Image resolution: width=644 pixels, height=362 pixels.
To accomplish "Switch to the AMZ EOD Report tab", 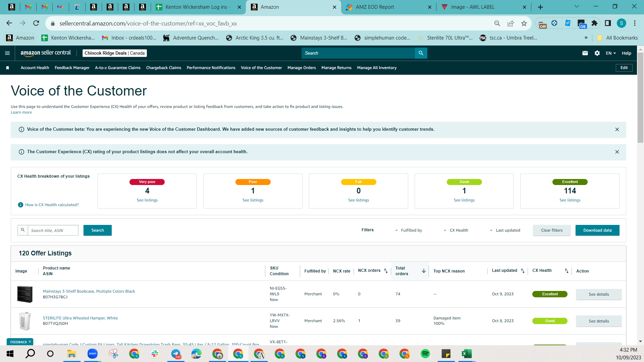I will click(x=388, y=7).
